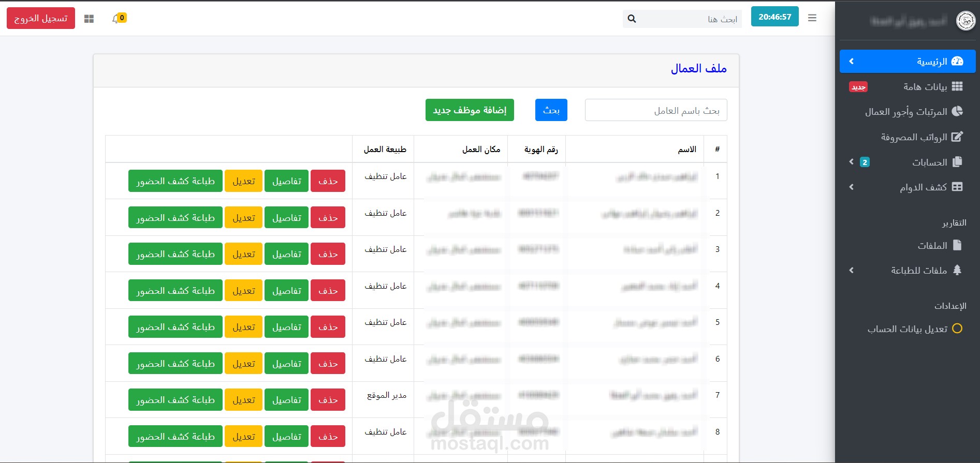
Task: Open الرواتب المصروفة in the sidebar
Action: [908, 137]
